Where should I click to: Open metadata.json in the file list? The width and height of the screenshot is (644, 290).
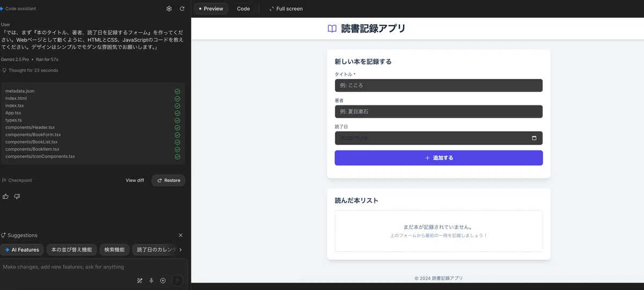click(20, 91)
